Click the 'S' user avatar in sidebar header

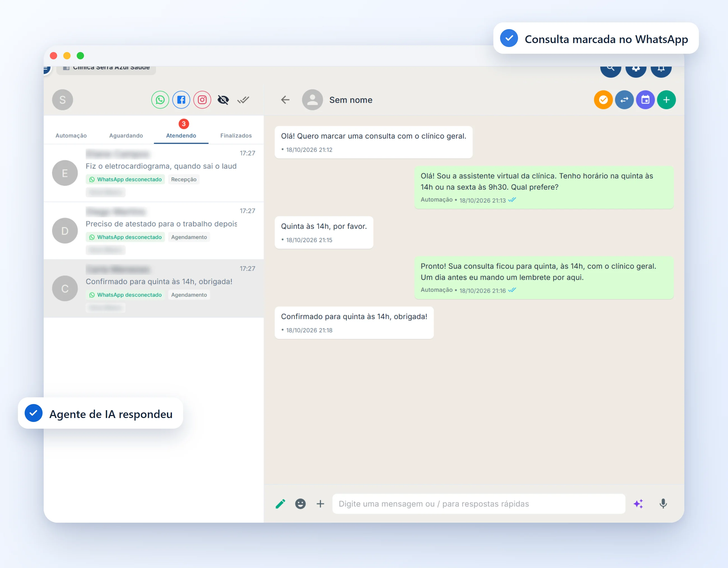(62, 100)
